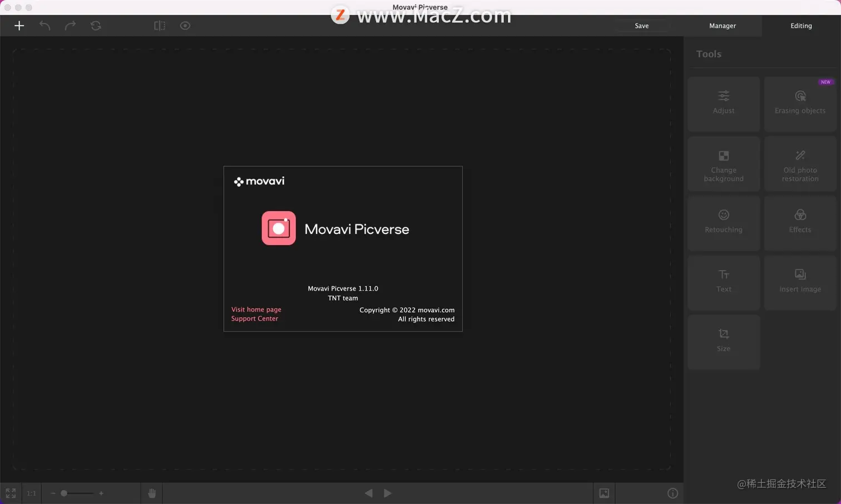This screenshot has width=841, height=504.
Task: Reset changes with the circular arrows icon
Action: point(96,26)
